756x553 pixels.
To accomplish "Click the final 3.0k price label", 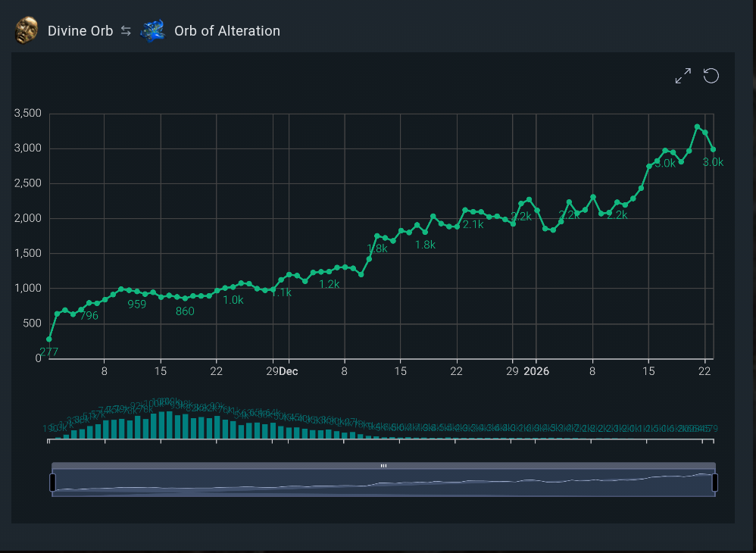I will coord(713,162).
